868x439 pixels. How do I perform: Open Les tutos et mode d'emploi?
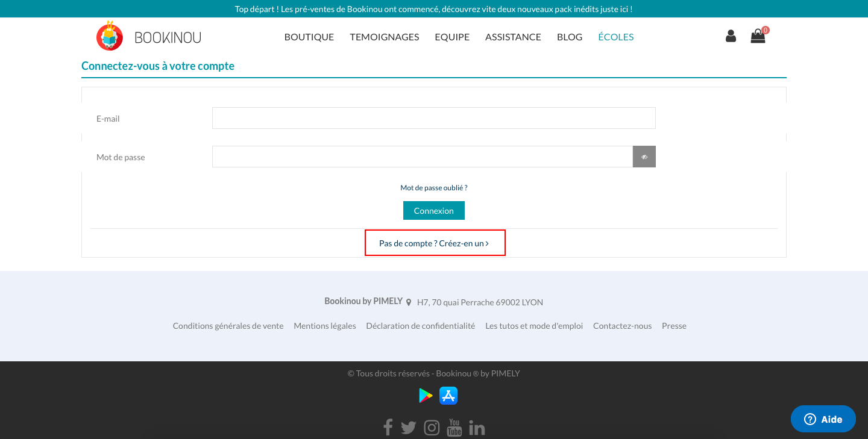click(x=534, y=326)
